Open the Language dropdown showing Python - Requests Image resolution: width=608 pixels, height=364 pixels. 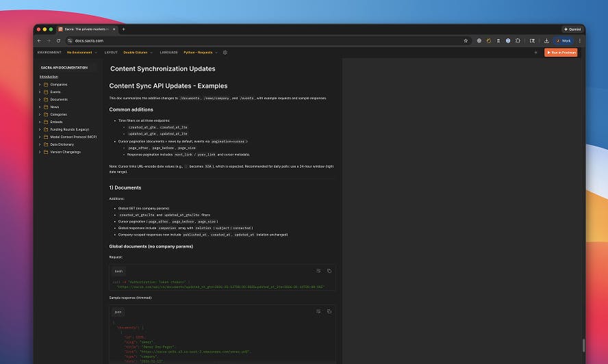point(201,52)
